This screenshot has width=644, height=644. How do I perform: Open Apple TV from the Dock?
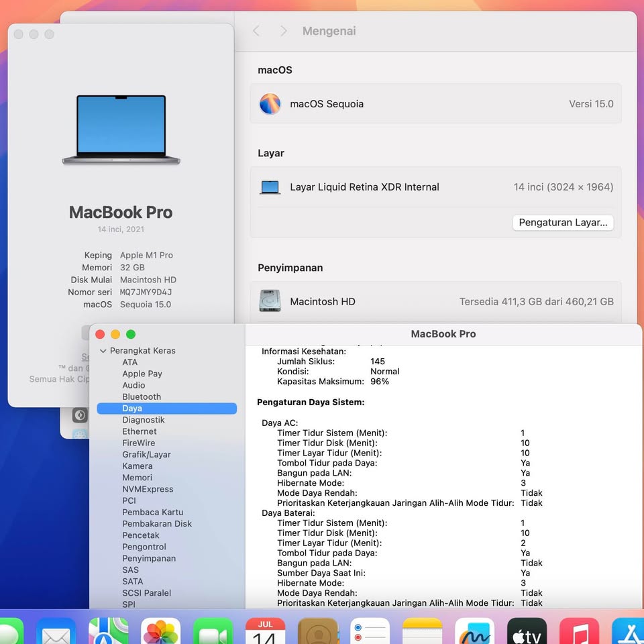527,631
